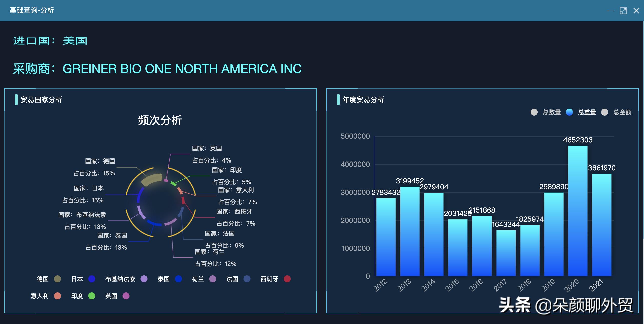Toggle 布基纳法索 legend marker
This screenshot has width=644, height=324.
(x=144, y=279)
